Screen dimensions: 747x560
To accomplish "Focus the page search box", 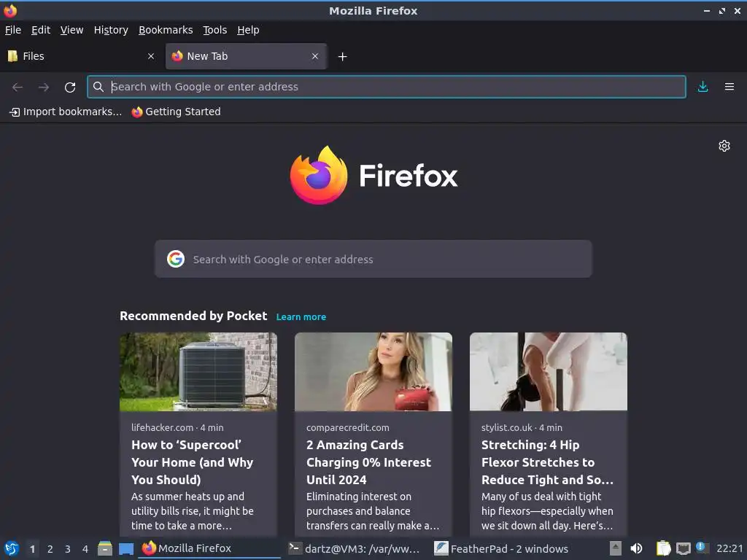I will coord(373,259).
